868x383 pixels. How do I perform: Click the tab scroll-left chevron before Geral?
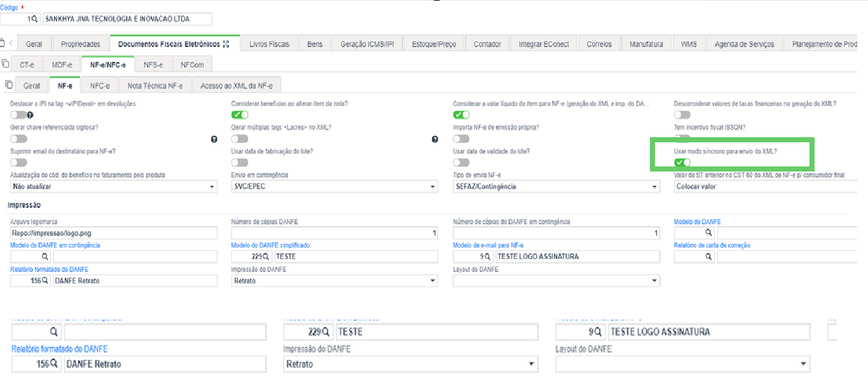(10, 43)
